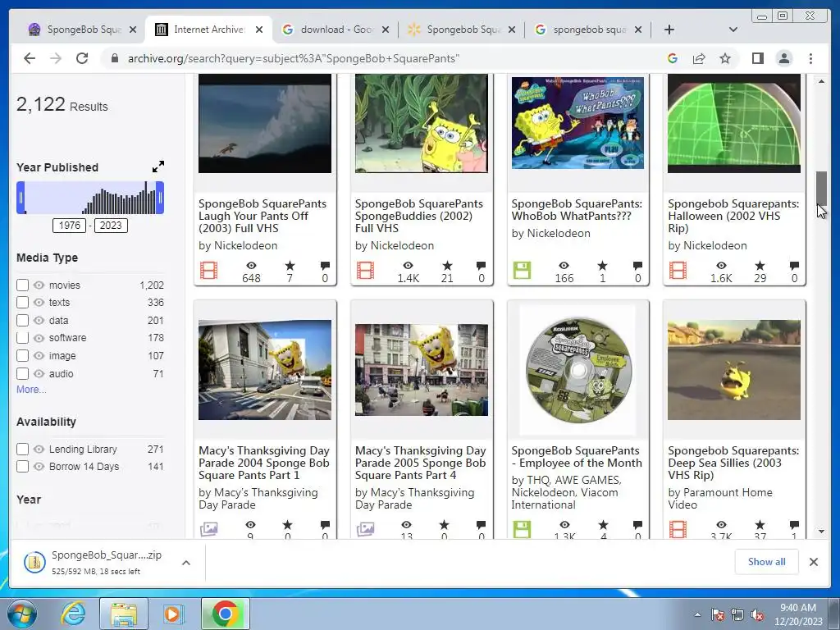
Task: Open a new tab with the plus button
Action: (669, 30)
